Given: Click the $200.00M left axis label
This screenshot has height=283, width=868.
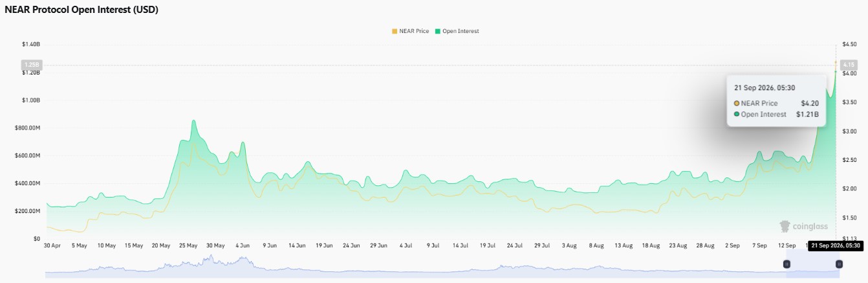Looking at the screenshot, I should coord(27,211).
